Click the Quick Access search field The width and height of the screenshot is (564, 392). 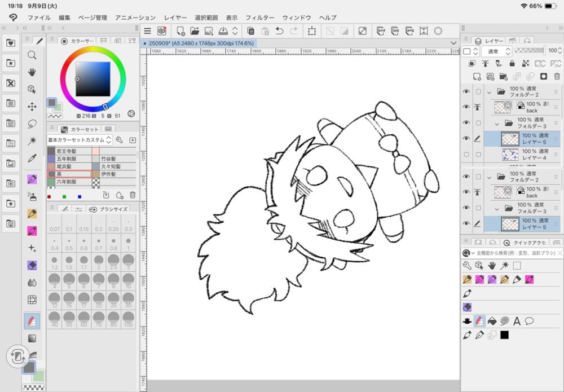515,253
